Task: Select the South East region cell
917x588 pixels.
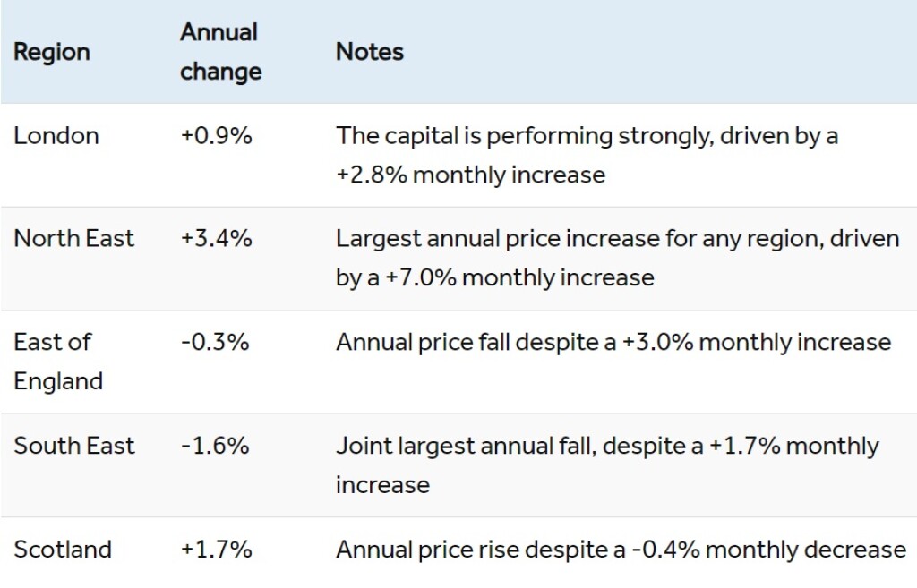Action: 74,446
